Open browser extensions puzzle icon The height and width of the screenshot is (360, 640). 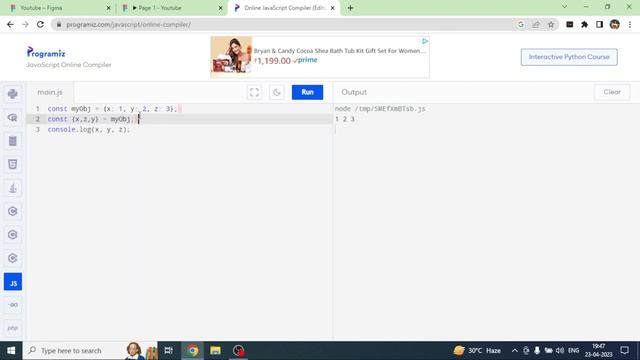click(584, 24)
